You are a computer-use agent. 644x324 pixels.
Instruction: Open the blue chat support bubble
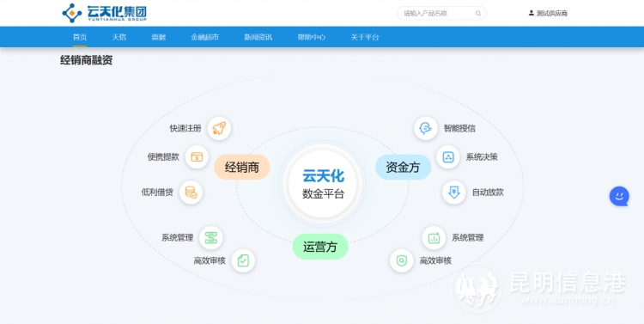(x=619, y=196)
